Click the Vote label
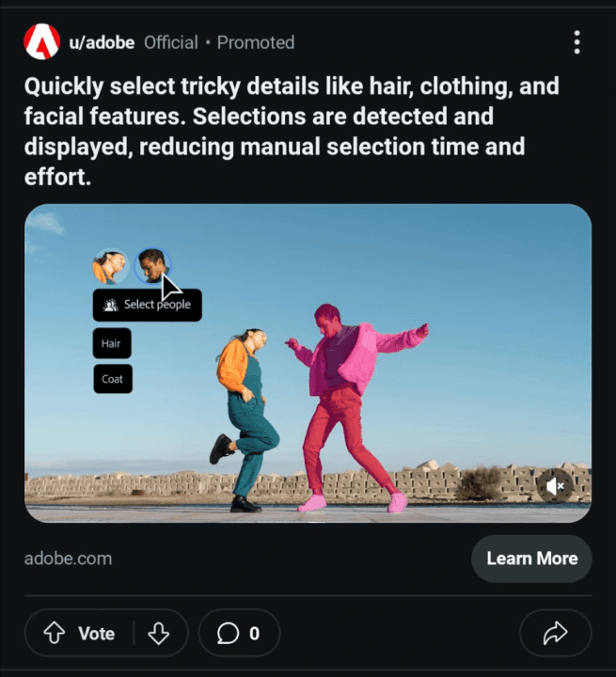This screenshot has height=677, width=616. 96,634
